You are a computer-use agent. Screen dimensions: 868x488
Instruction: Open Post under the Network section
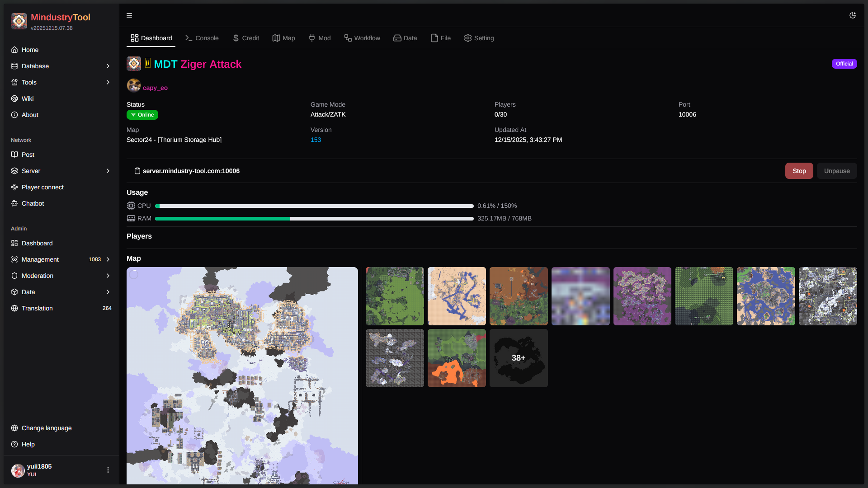click(x=28, y=155)
